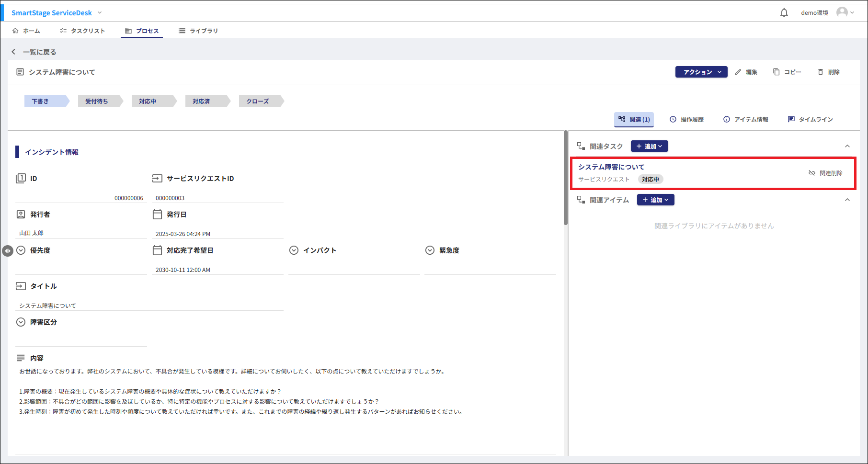Collapse the 関連アイテム section

847,200
